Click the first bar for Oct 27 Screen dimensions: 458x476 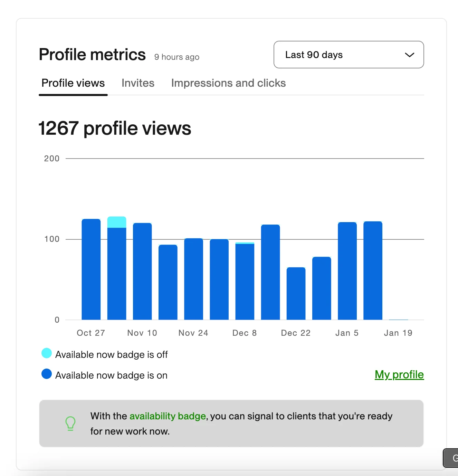pyautogui.click(x=91, y=269)
